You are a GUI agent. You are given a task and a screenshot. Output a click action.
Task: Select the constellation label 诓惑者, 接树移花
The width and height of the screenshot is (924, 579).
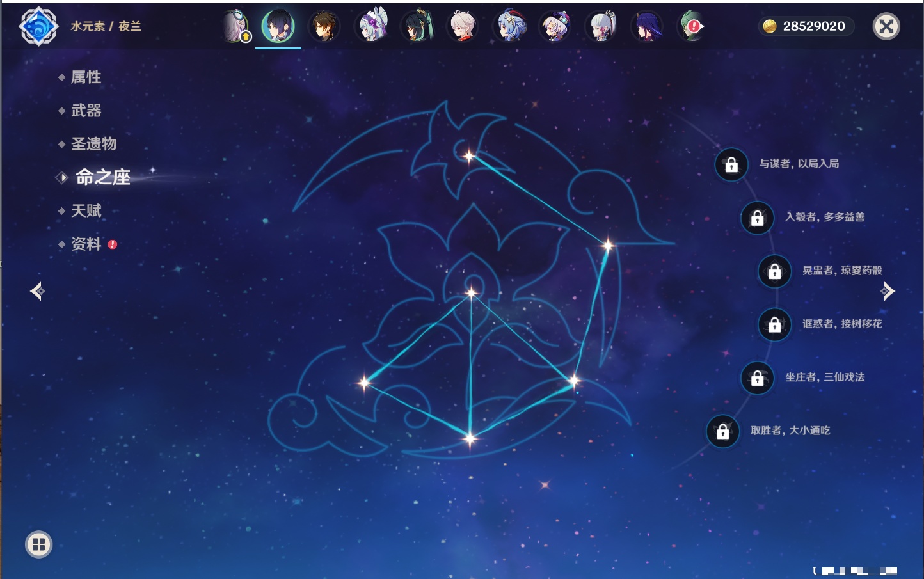point(842,324)
